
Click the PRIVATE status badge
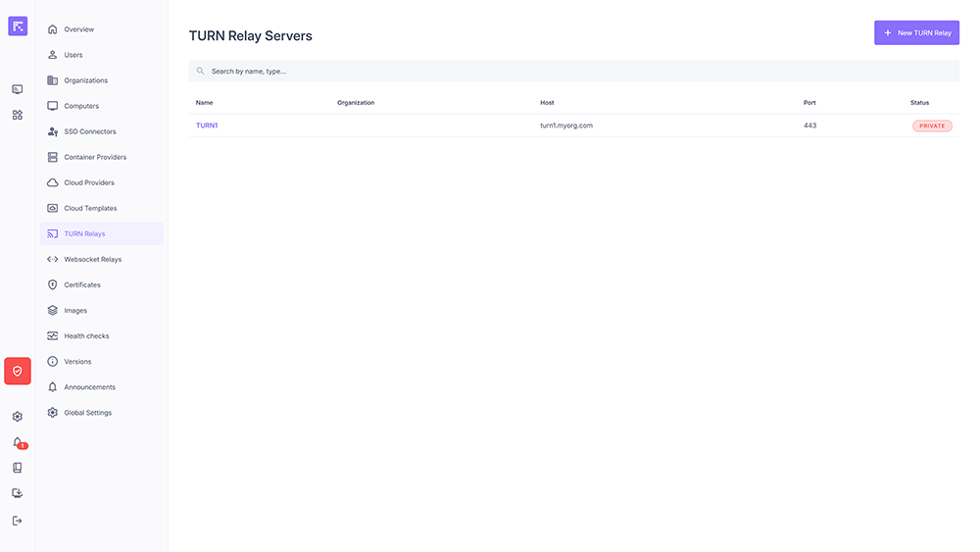point(932,125)
